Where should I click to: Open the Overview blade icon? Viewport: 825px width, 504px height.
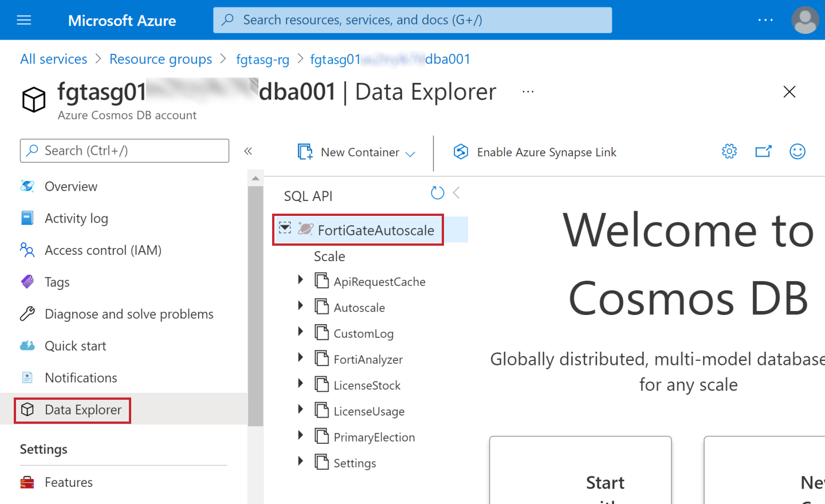point(27,186)
